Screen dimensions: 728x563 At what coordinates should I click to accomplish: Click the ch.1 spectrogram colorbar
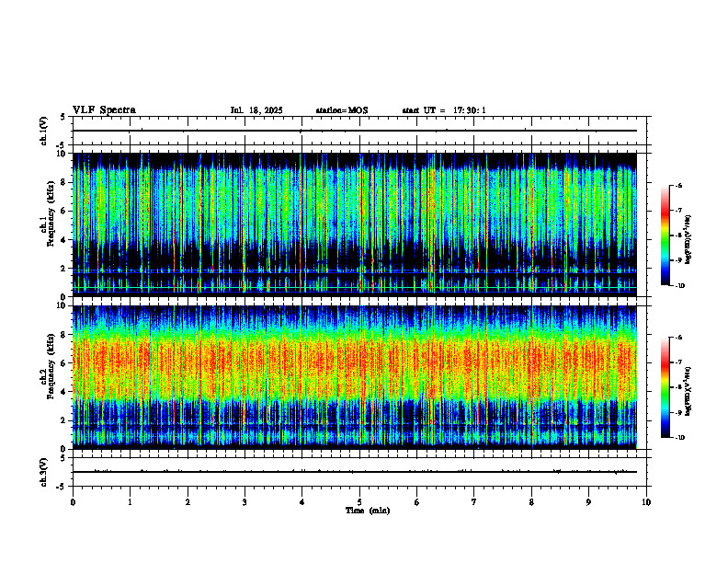tap(665, 236)
